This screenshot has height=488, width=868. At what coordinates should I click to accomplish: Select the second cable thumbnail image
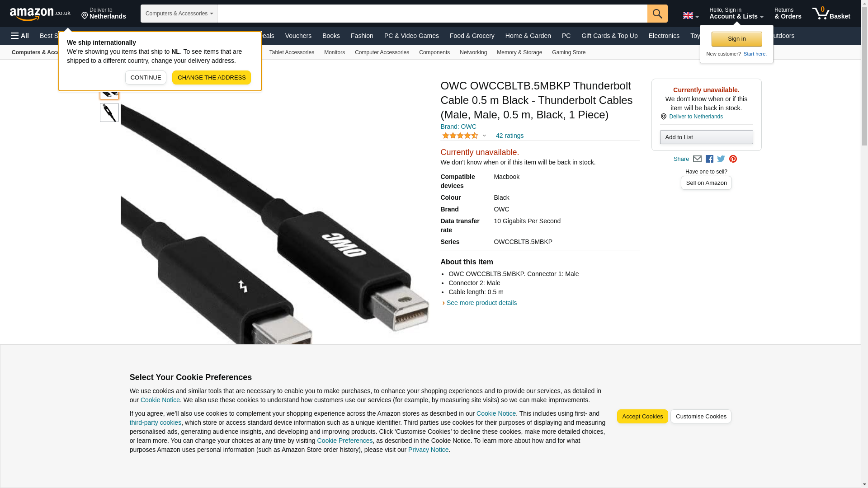(109, 113)
